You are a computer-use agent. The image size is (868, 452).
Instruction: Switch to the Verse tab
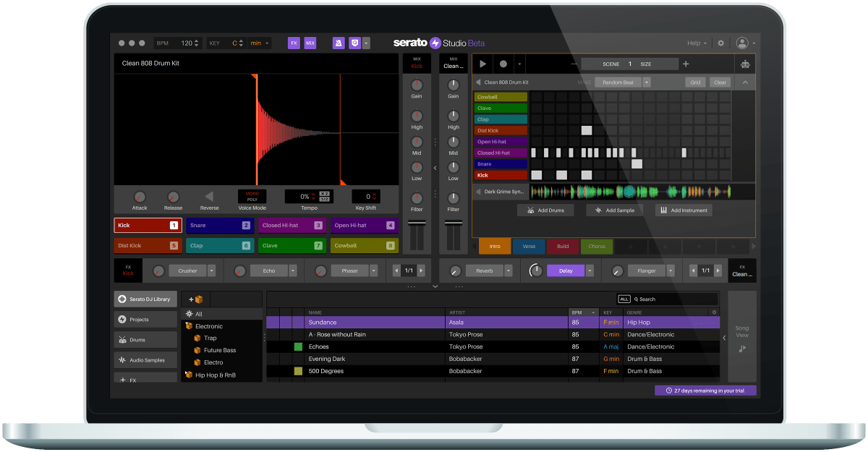point(529,246)
